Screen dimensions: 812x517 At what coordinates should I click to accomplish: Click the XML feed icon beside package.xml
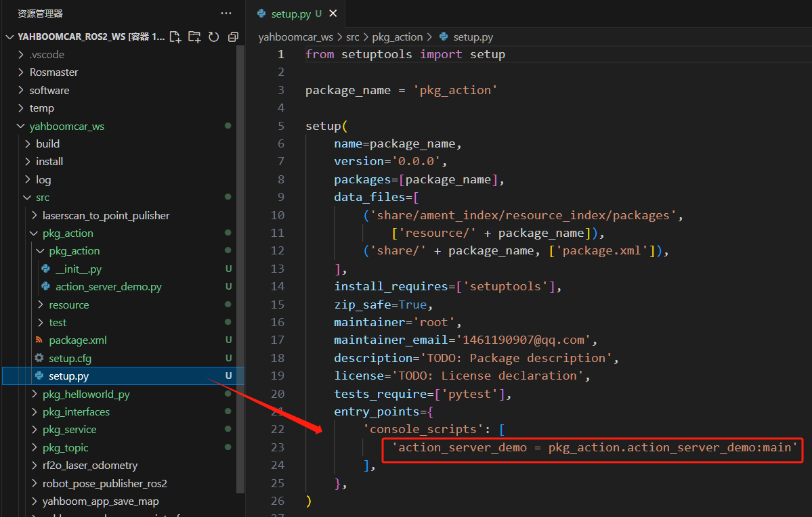(x=39, y=340)
